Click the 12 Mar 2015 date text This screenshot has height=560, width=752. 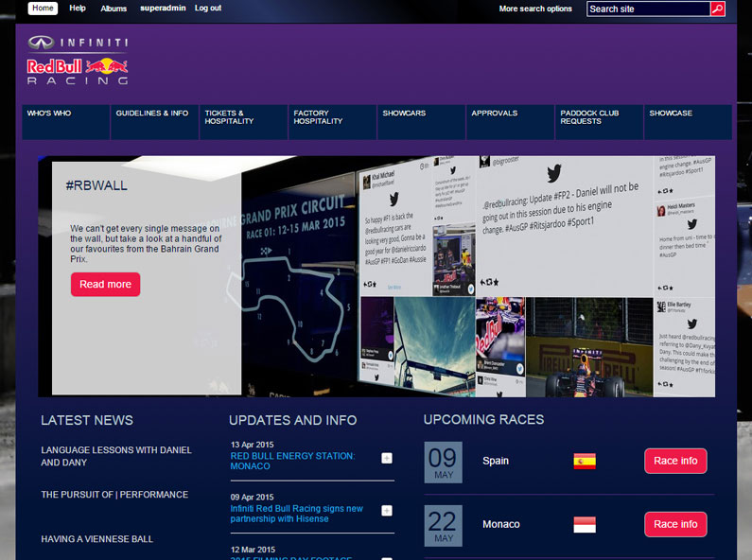[x=253, y=550]
